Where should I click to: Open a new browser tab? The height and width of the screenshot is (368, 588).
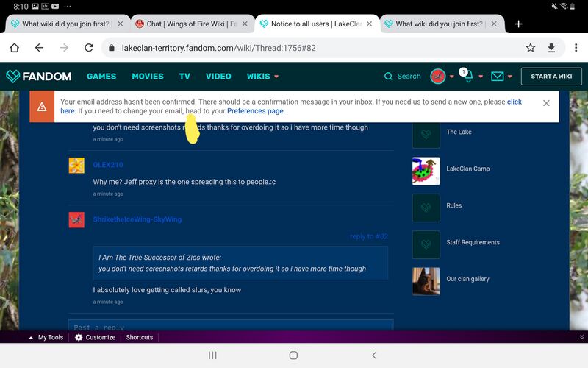[x=518, y=24]
